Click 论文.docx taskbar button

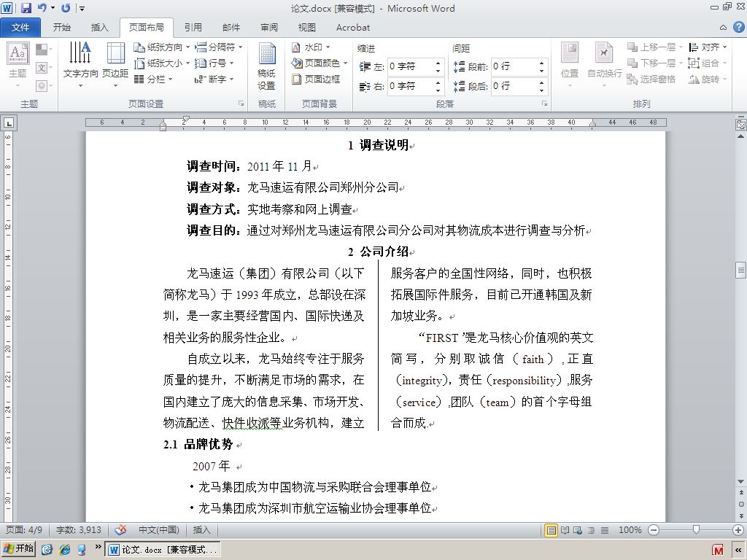pyautogui.click(x=163, y=550)
